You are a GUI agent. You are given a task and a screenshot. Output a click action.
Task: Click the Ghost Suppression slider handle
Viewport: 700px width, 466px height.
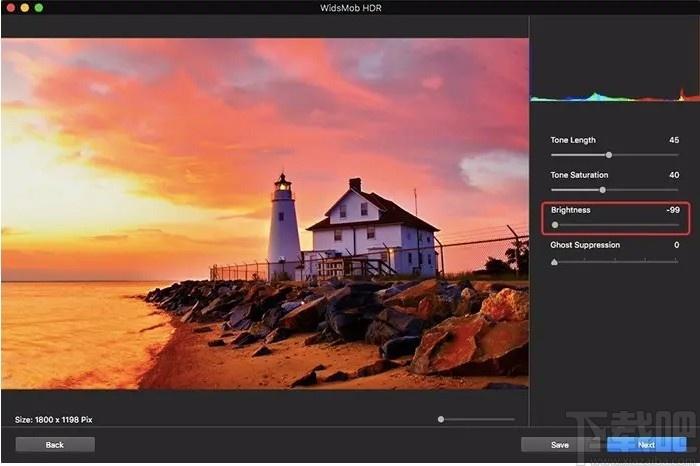coord(554,262)
